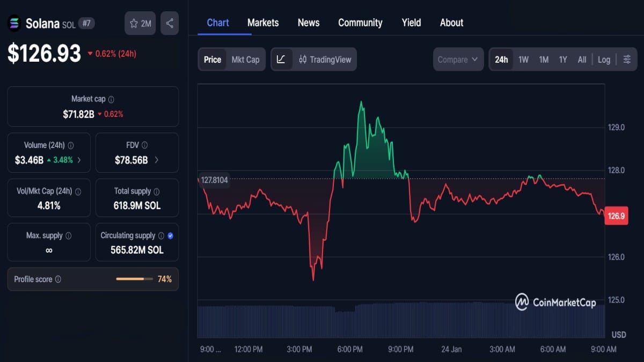The image size is (644, 362).
Task: Click the 6:00 PM time axis label
Action: [349, 349]
